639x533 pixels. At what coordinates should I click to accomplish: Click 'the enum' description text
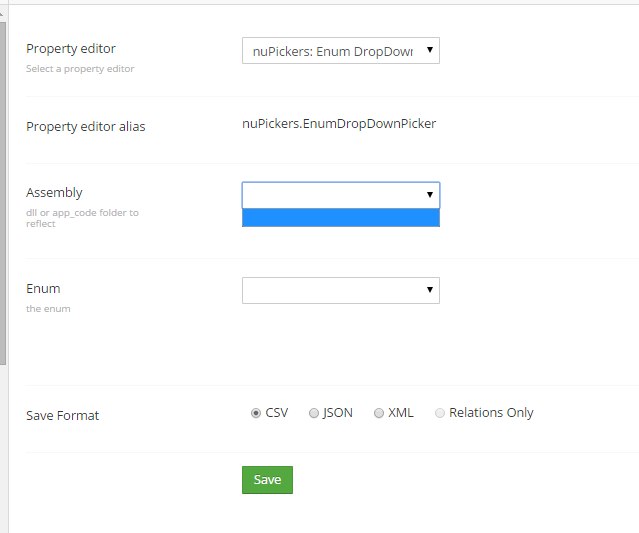click(x=48, y=308)
